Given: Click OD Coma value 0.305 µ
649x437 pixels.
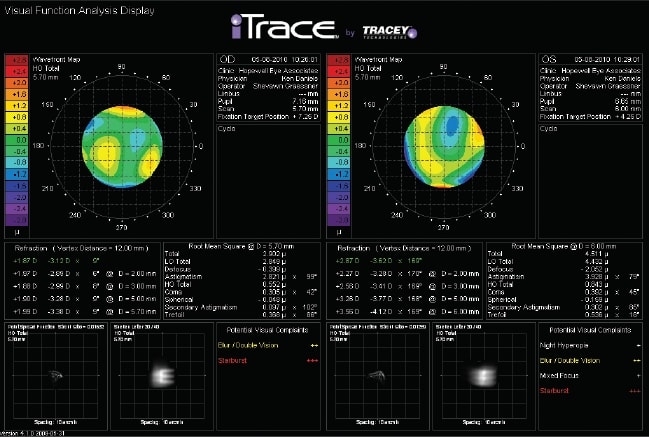Looking at the screenshot, I should (x=274, y=292).
